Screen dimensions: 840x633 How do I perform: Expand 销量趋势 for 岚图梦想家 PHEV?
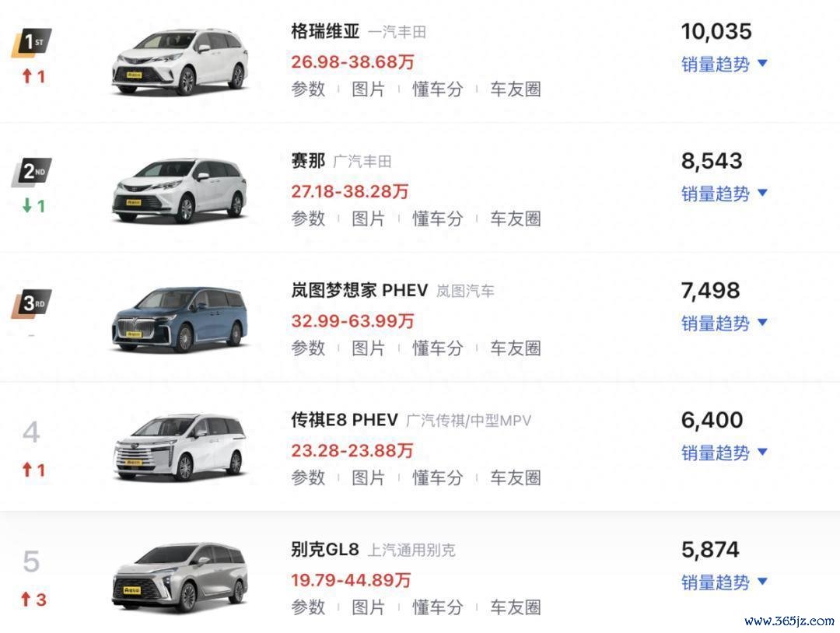(724, 323)
